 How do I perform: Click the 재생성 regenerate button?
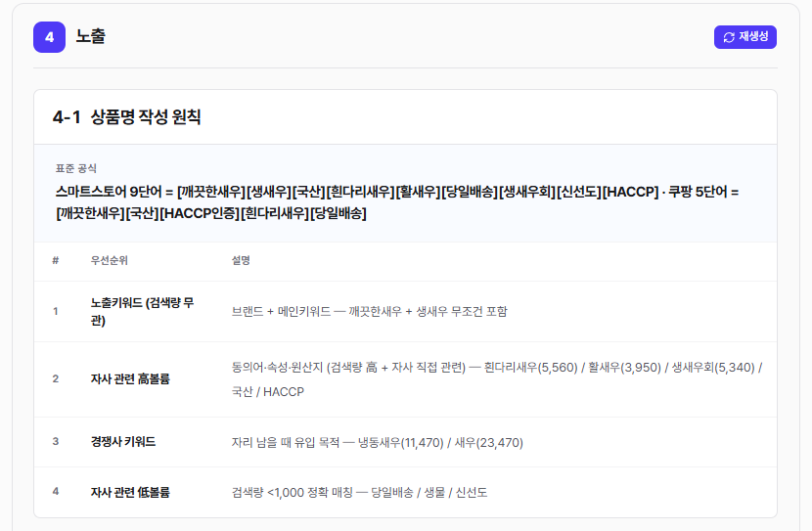[744, 37]
